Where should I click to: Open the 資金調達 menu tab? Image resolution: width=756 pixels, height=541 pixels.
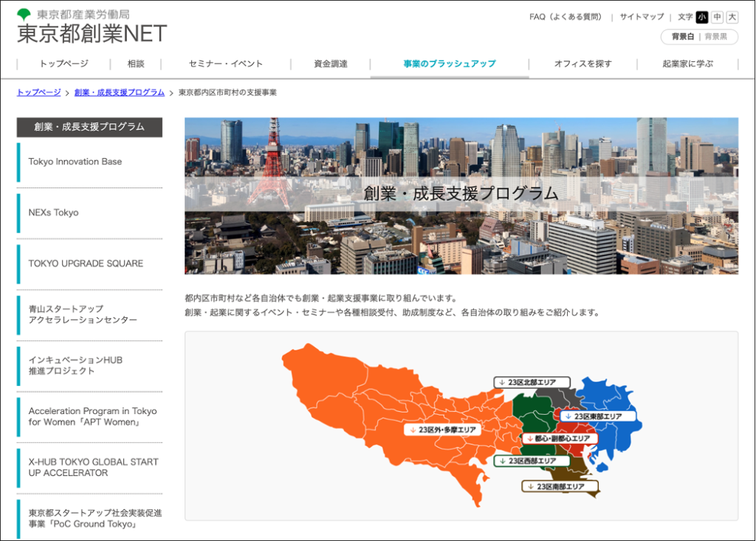point(330,64)
